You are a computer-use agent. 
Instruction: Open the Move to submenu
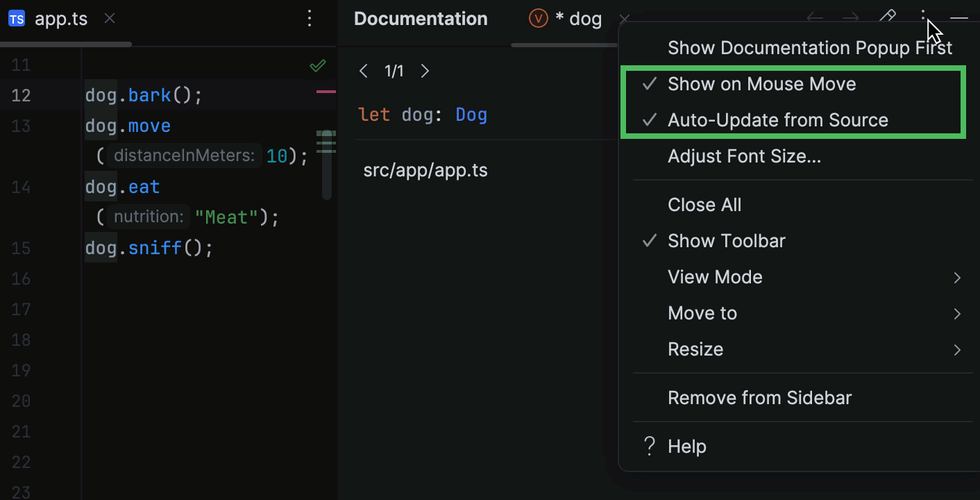[x=702, y=312]
